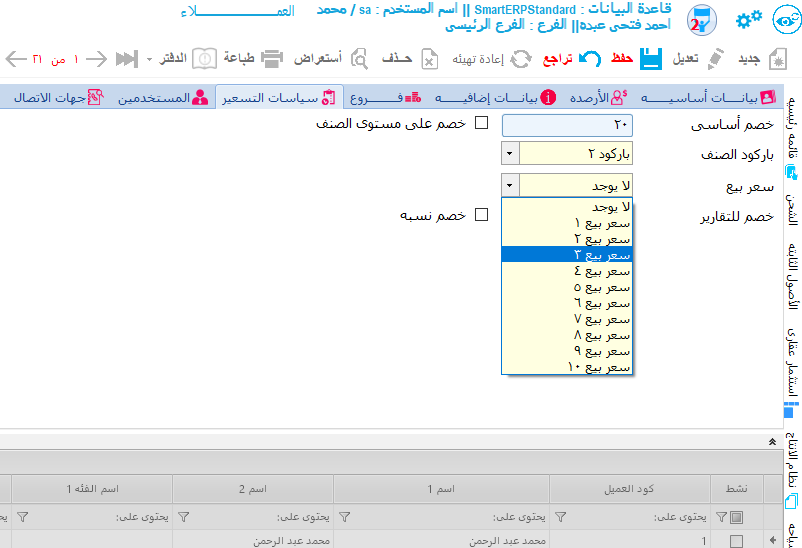Image resolution: width=802 pixels, height=548 pixels.
Task: Click the Delete (حذف) icon
Action: click(429, 59)
